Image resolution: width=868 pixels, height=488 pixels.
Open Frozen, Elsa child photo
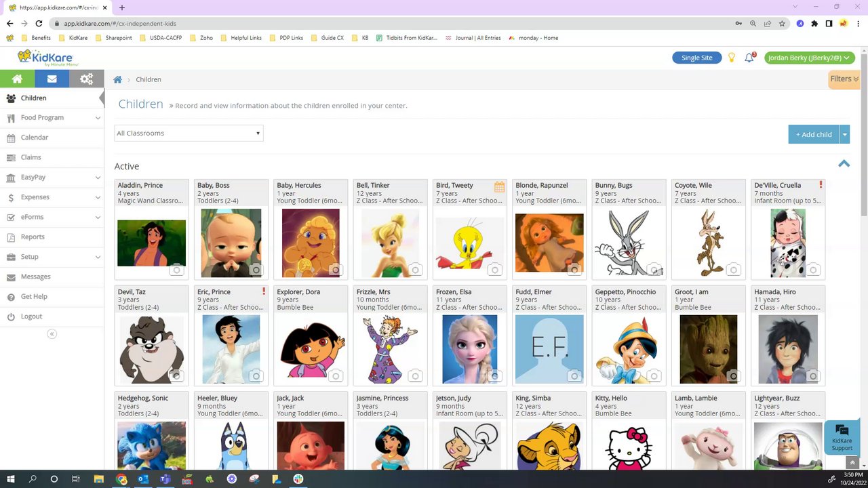coord(469,349)
